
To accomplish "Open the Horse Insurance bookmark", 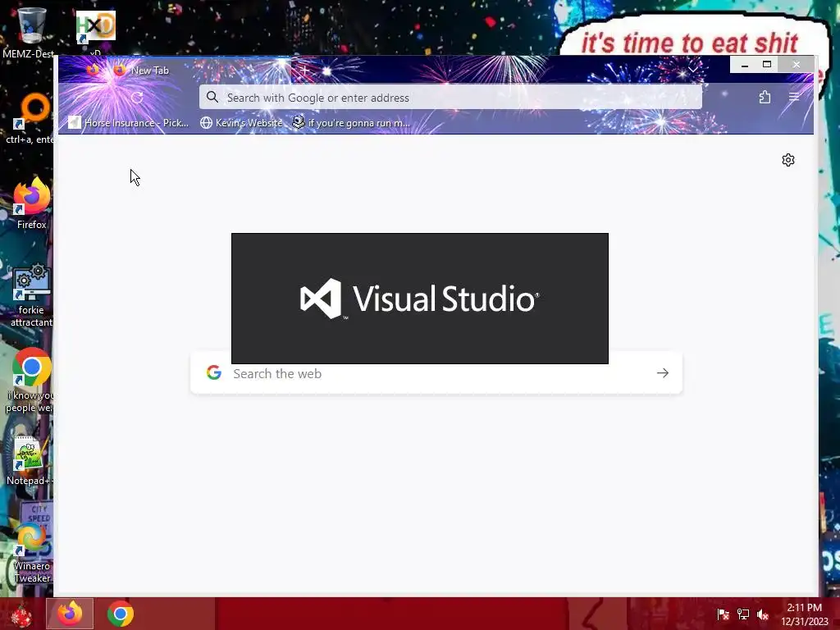I will pyautogui.click(x=129, y=123).
